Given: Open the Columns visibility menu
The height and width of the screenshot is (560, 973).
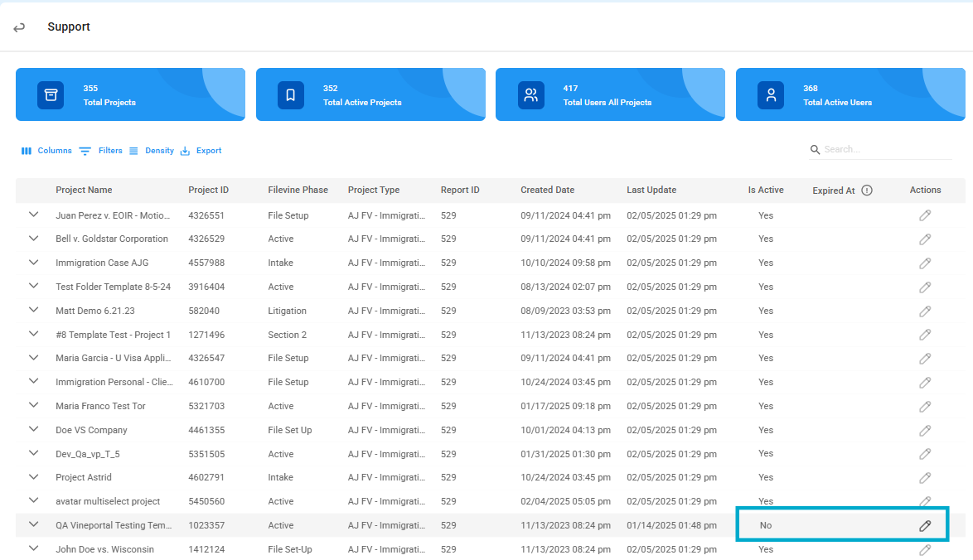Looking at the screenshot, I should (46, 151).
